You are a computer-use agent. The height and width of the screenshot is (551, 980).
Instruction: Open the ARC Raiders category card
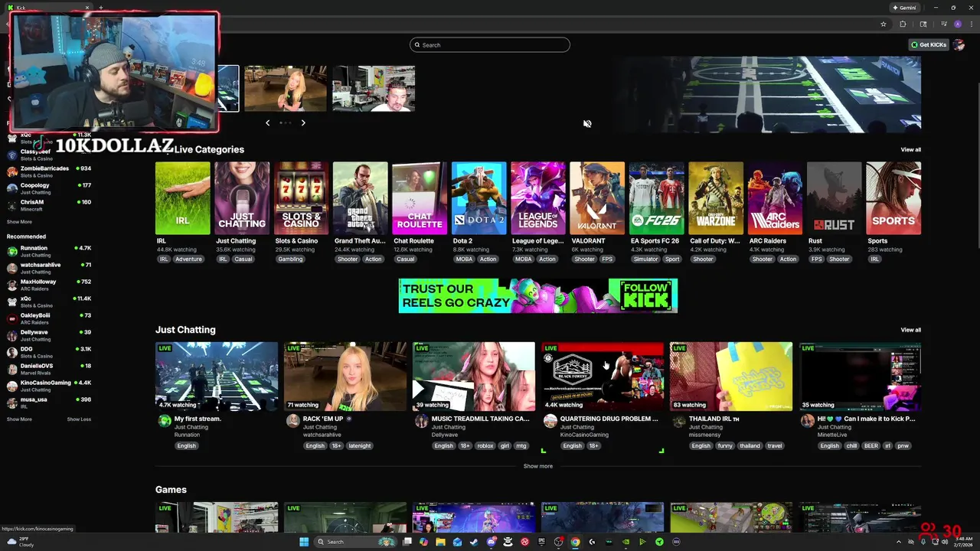point(775,198)
